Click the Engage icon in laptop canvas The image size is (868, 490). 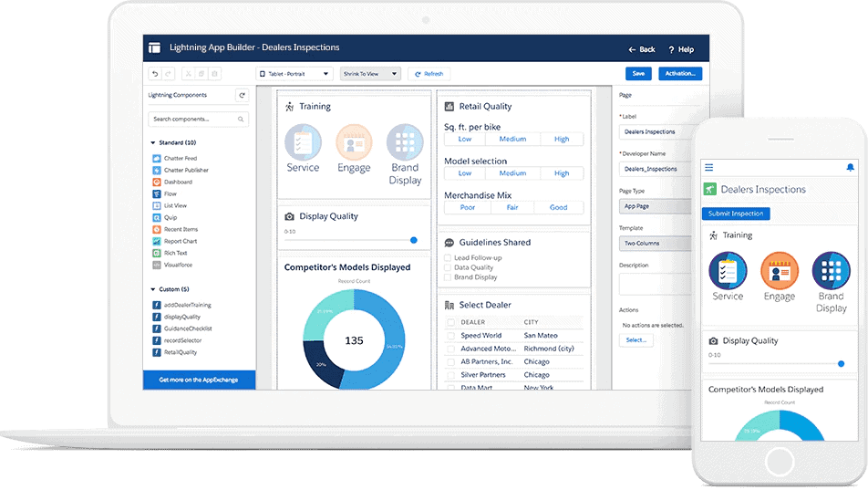pos(354,142)
